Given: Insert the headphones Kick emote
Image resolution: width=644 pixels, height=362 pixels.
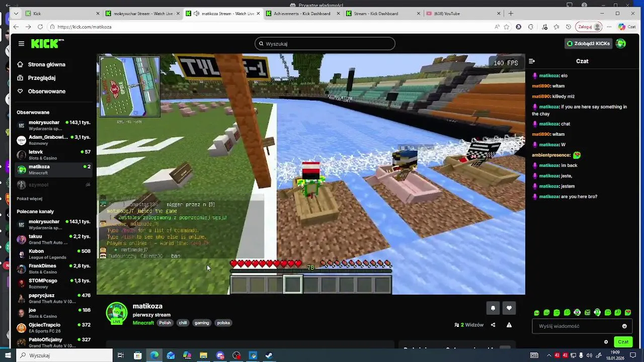Looking at the screenshot, I should click(x=597, y=313).
